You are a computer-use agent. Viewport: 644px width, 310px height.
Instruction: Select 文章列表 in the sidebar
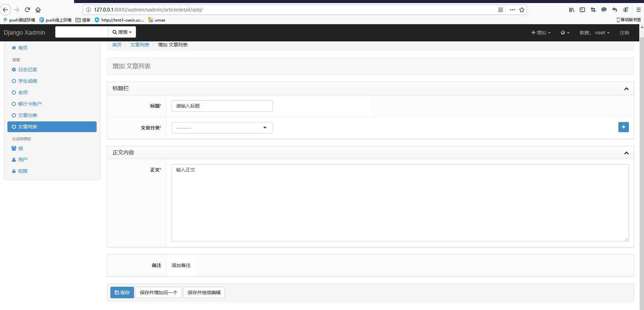tap(52, 127)
